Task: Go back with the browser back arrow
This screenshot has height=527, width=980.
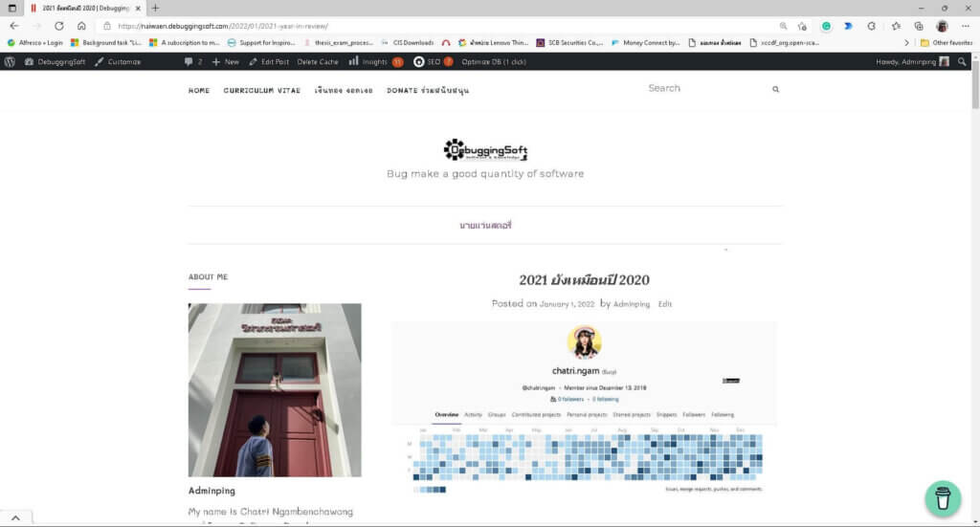Action: pos(14,26)
